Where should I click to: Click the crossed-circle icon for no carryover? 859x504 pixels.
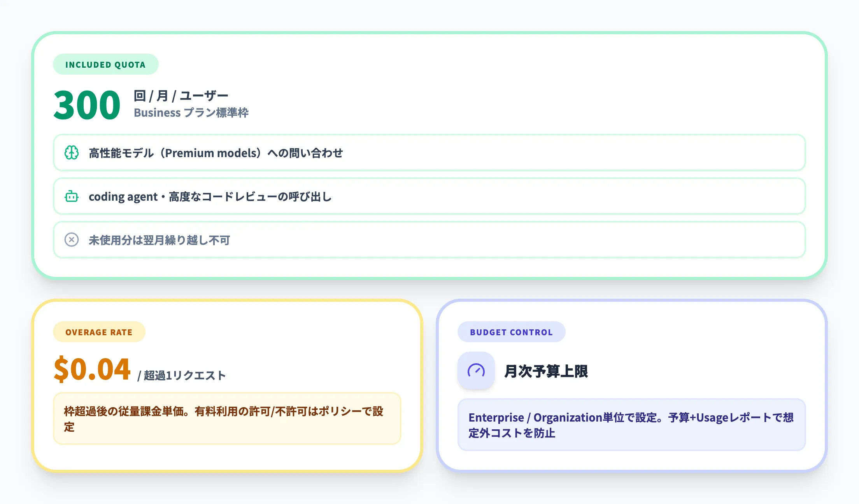click(x=71, y=240)
